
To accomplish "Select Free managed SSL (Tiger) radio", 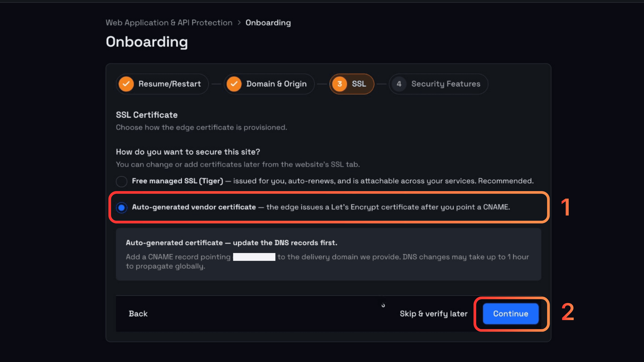I will [121, 181].
